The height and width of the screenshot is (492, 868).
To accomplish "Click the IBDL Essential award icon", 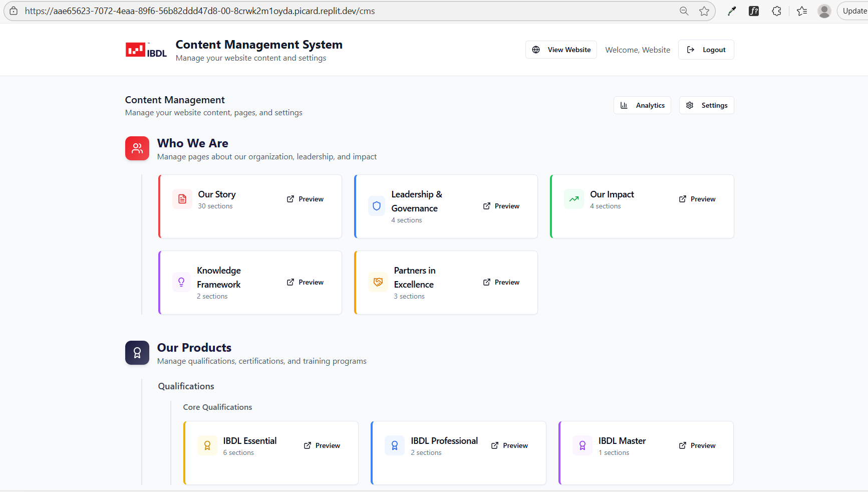I will click(x=207, y=445).
